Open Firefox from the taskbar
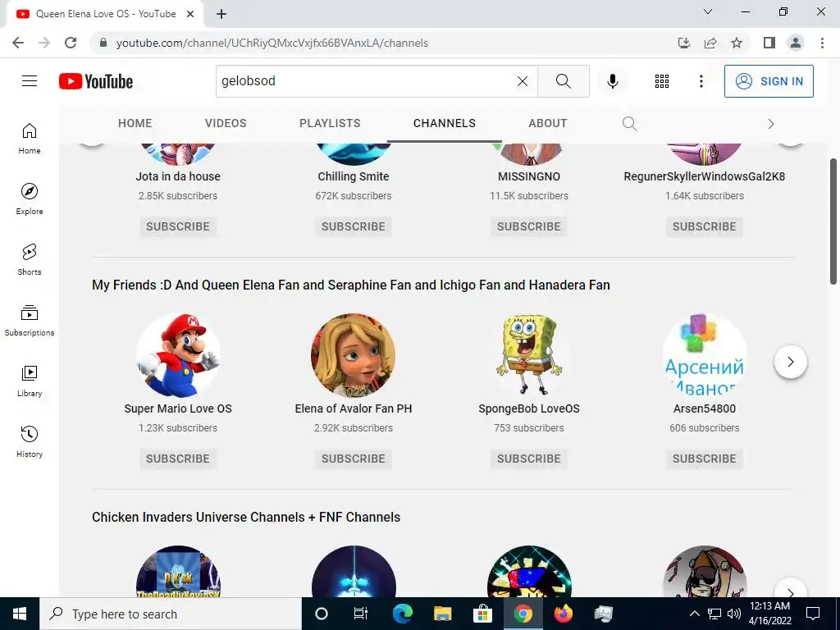This screenshot has height=630, width=840. 563,614
